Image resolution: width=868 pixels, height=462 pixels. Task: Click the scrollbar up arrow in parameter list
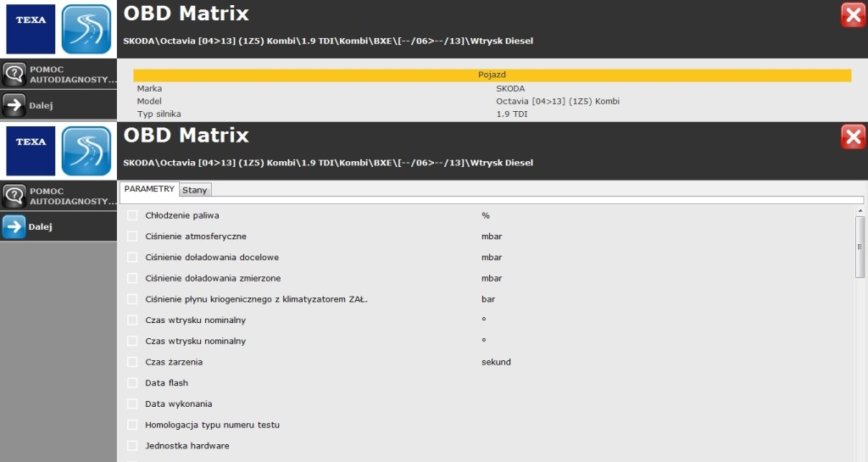coord(860,211)
